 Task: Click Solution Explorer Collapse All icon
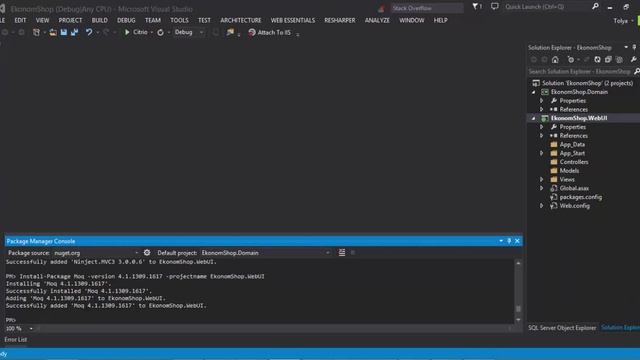608,60
